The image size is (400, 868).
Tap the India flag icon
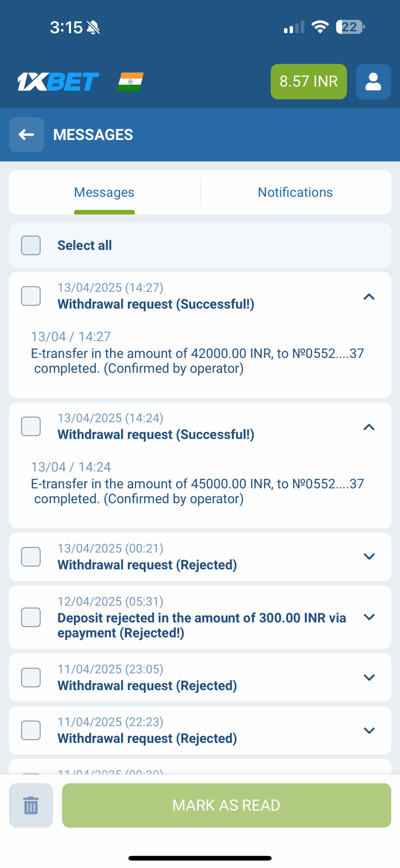click(x=130, y=82)
